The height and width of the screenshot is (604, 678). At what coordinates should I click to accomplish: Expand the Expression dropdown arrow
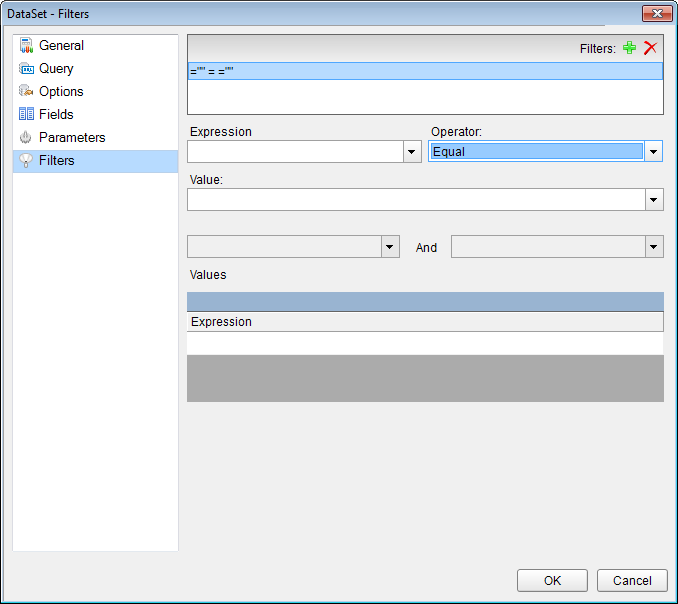coord(412,152)
